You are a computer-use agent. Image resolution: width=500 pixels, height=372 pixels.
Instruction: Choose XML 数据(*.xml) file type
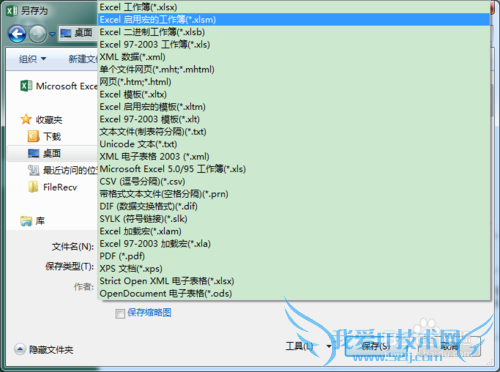point(294,57)
